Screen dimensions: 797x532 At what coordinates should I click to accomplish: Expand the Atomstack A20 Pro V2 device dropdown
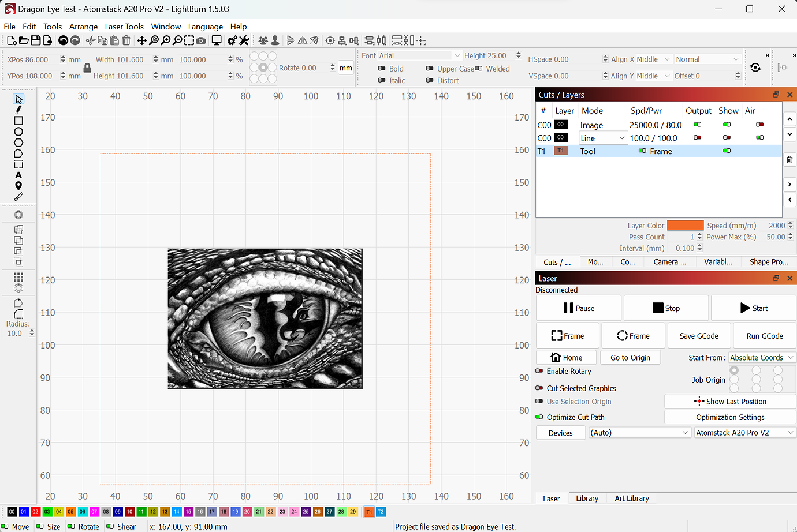click(x=744, y=433)
